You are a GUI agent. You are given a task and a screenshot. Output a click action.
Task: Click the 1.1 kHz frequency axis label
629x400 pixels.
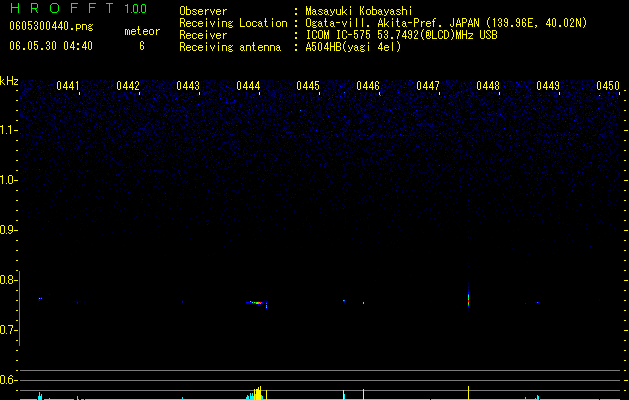point(8,130)
